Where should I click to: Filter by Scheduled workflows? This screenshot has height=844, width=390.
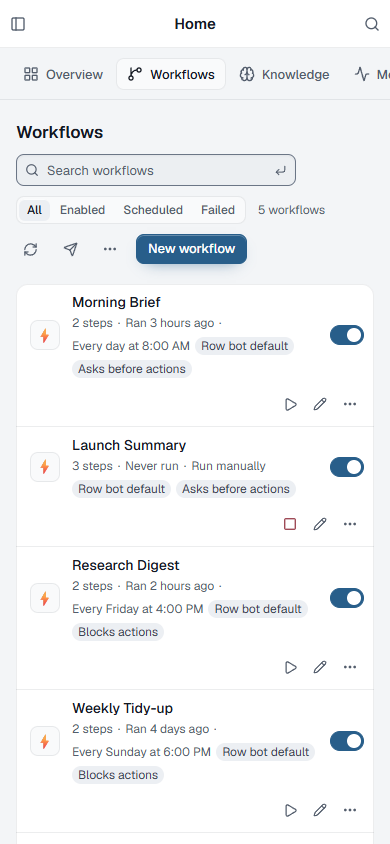(153, 210)
